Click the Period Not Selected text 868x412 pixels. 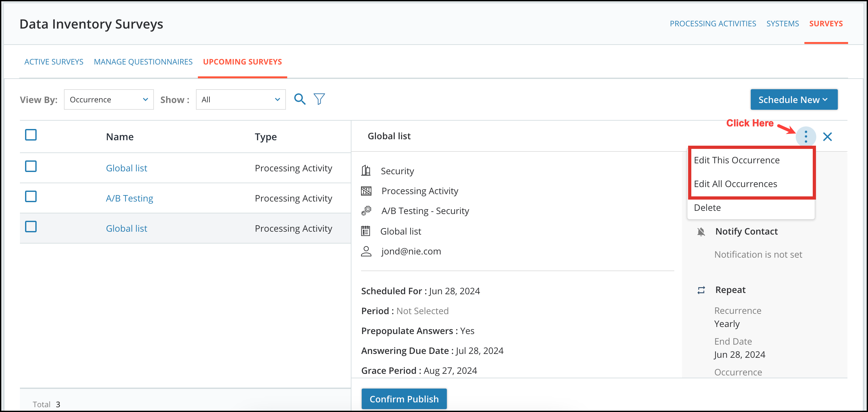click(x=405, y=311)
